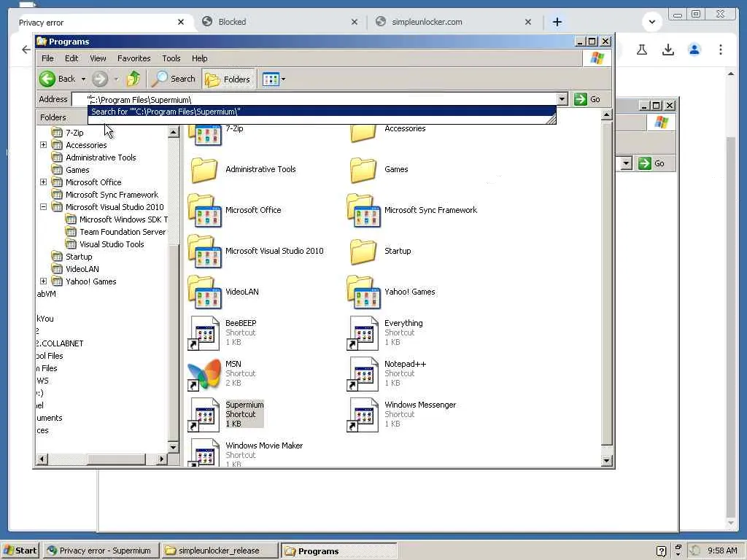This screenshot has height=560, width=747.
Task: Open the browser Downloads icon
Action: 668,49
